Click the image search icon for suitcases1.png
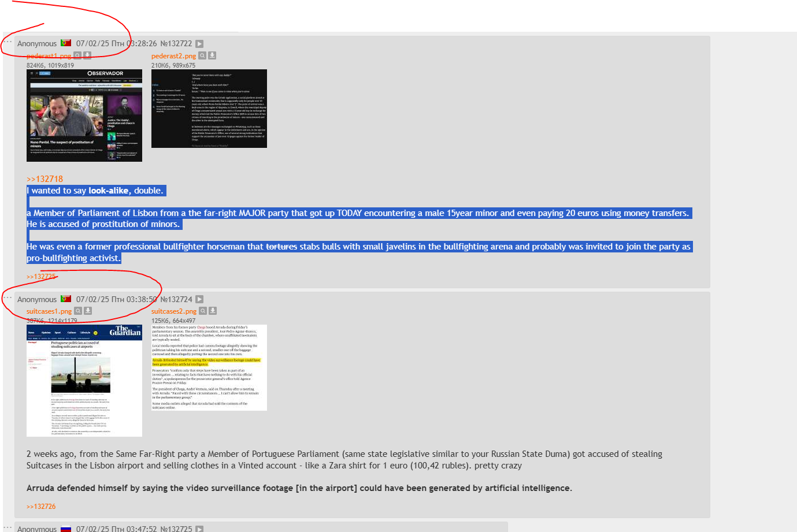Viewport: 797px width, 532px height. (x=78, y=311)
